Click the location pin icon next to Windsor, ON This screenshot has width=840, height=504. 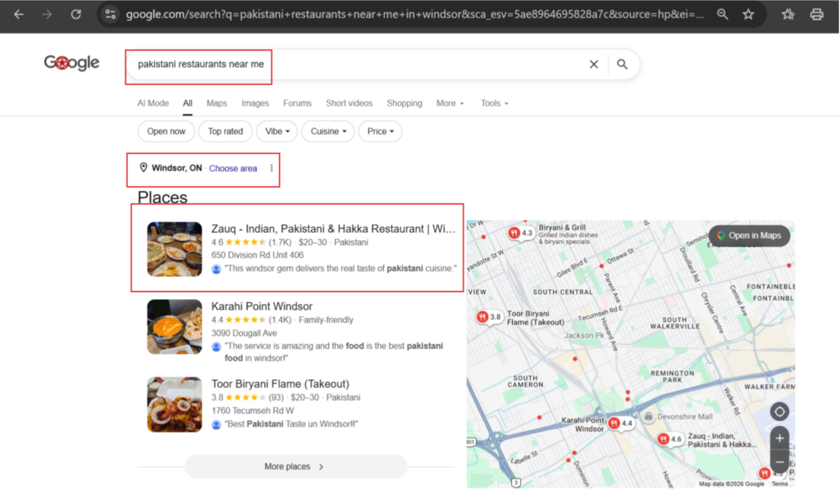pyautogui.click(x=143, y=167)
